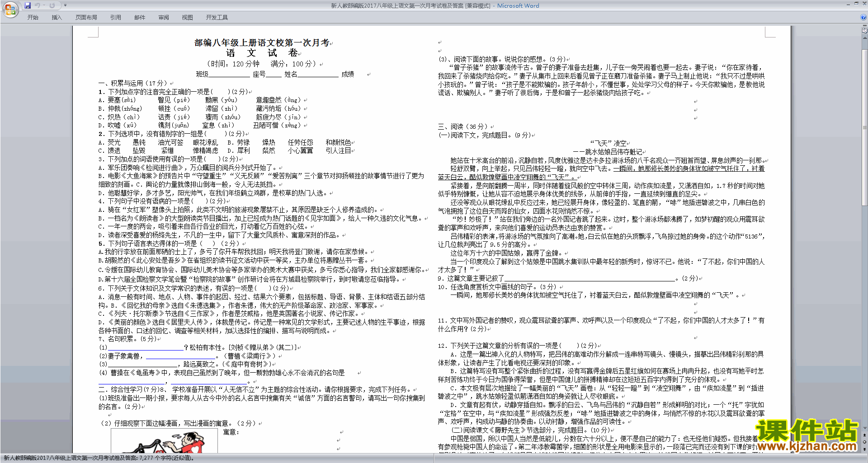This screenshot has width=868, height=463.
Task: Expand the Customize Quick Access Toolbar arrow
Action: pos(66,5)
